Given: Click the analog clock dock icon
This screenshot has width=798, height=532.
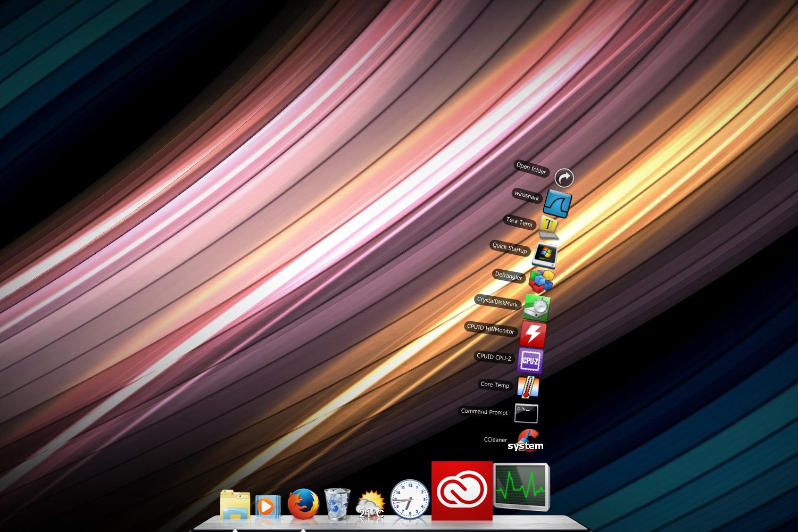Looking at the screenshot, I should pos(410,499).
